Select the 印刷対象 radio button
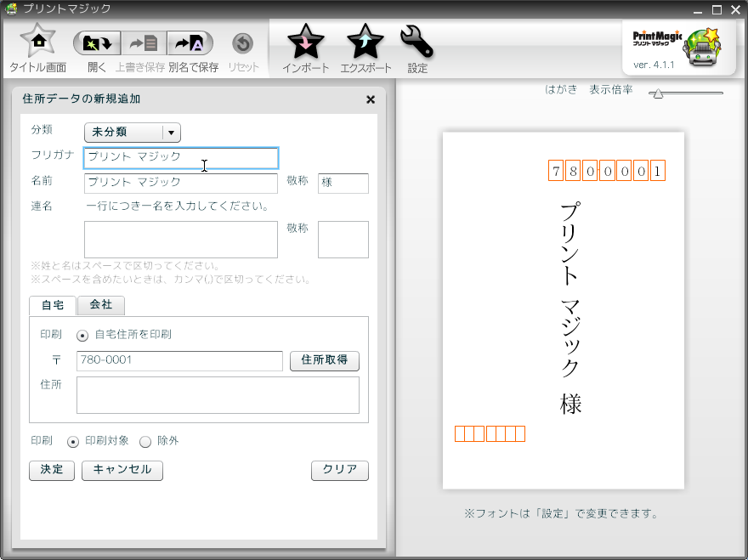This screenshot has width=748, height=560. tap(72, 442)
